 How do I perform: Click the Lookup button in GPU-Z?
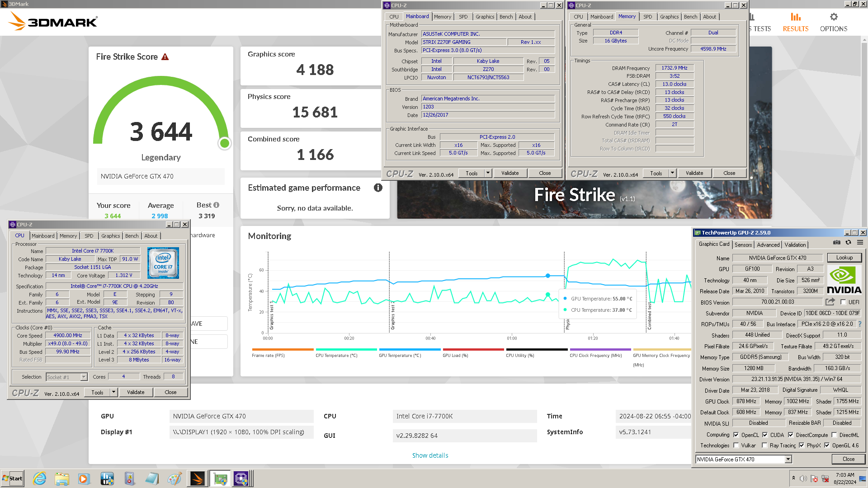(x=844, y=258)
